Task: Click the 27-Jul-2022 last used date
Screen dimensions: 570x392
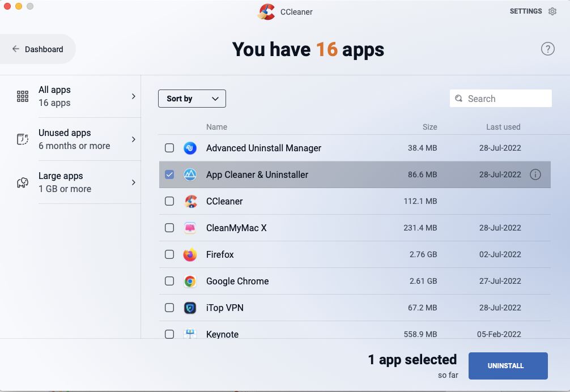Action: 500,281
